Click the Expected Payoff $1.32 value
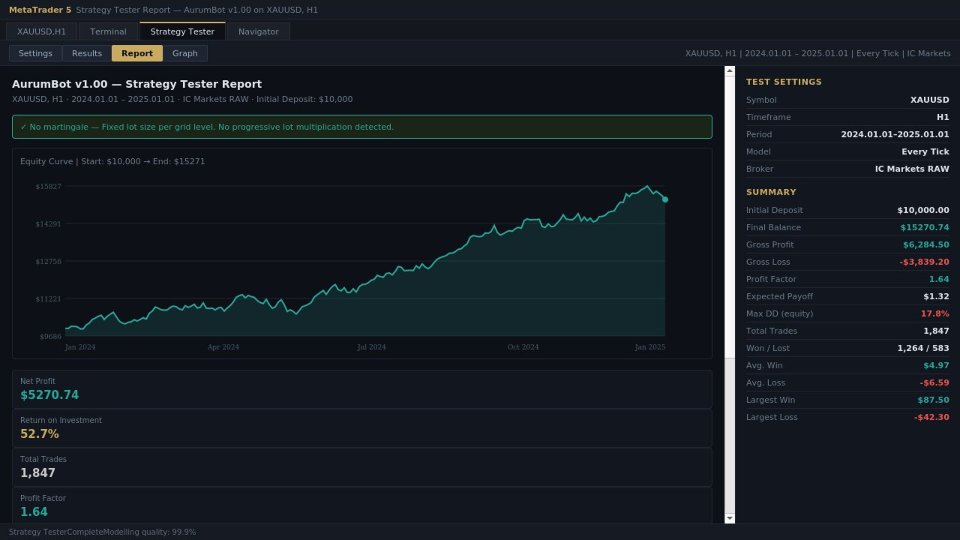Viewport: 960px width, 540px height. tap(937, 296)
